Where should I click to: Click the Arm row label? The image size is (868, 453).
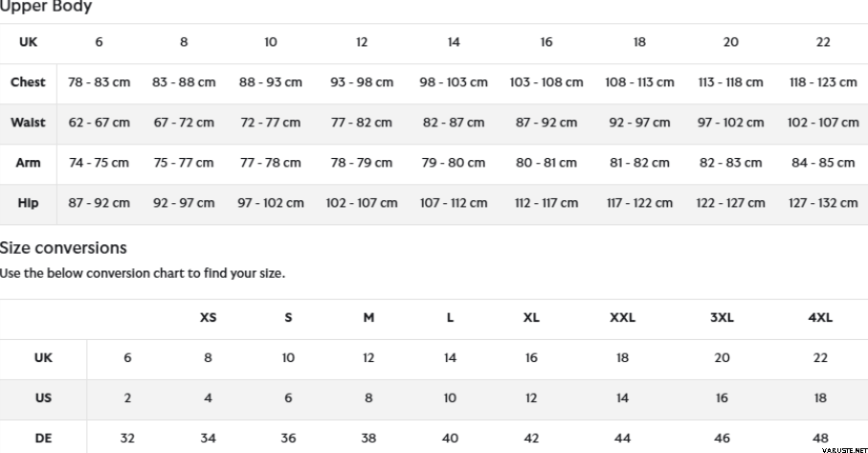(x=28, y=163)
